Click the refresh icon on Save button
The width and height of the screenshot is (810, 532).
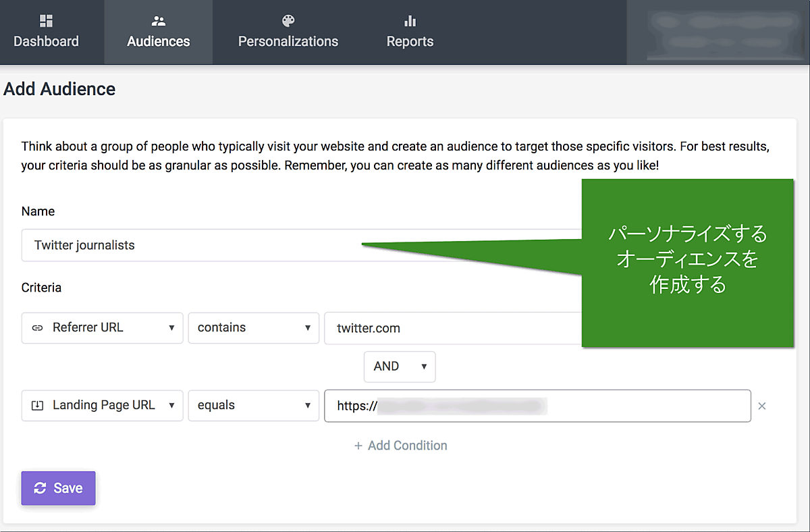[40, 488]
